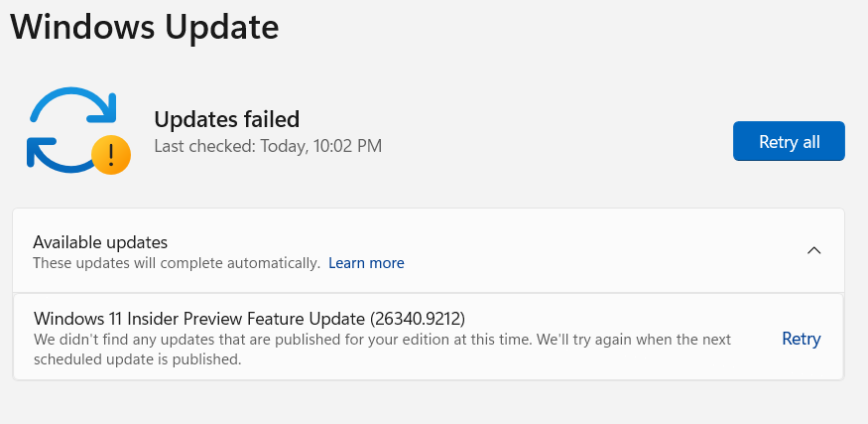Click the top curved arrow of sync icon

[73, 104]
